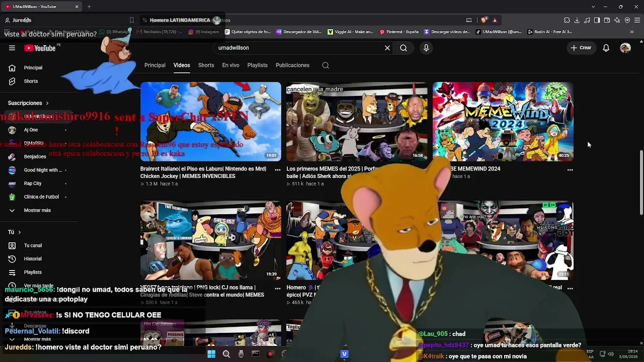Search within the channel using magnifier
The height and width of the screenshot is (362, 644).
click(x=326, y=65)
